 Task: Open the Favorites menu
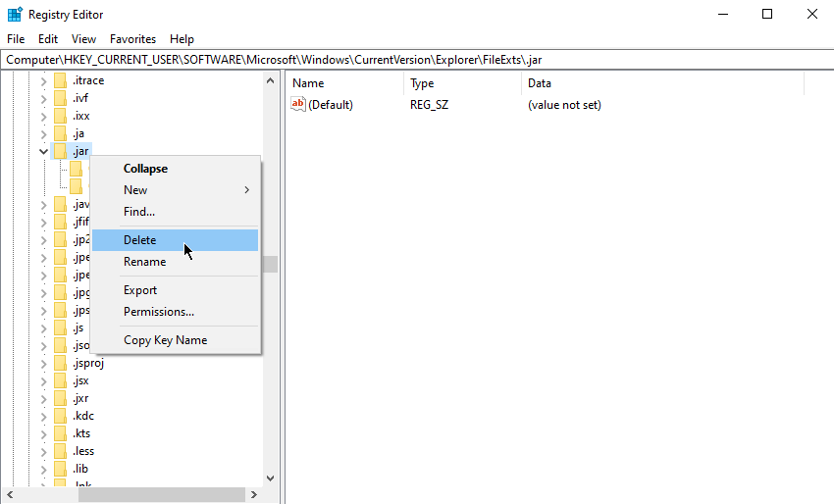[132, 39]
